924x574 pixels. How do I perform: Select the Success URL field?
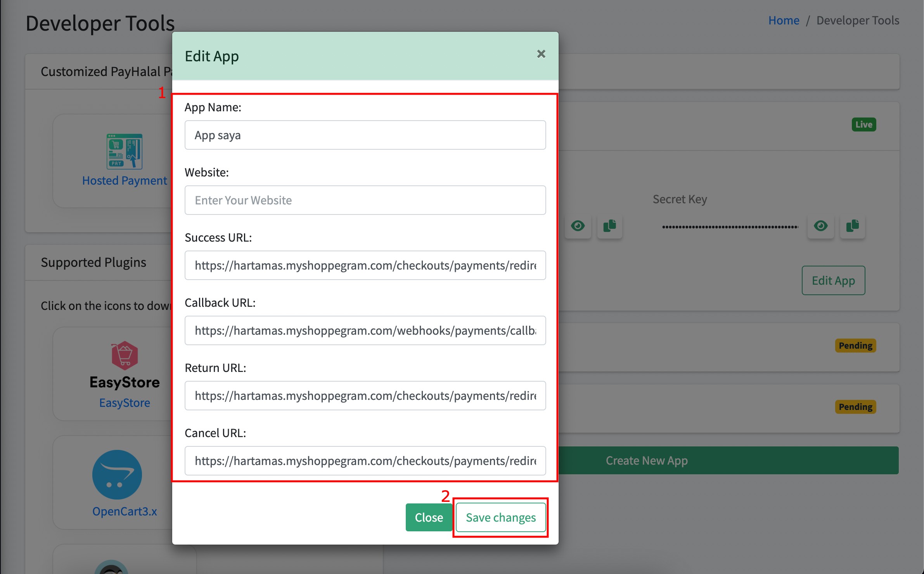(x=365, y=265)
